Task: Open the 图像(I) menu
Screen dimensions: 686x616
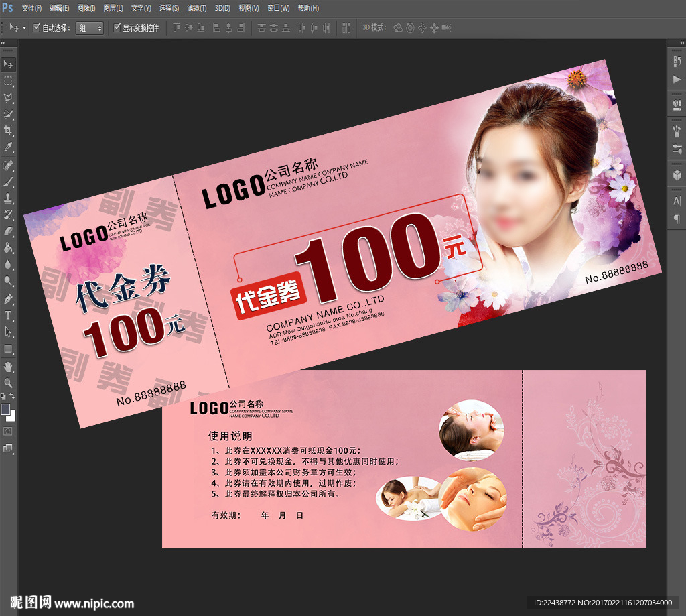Action: pos(86,8)
